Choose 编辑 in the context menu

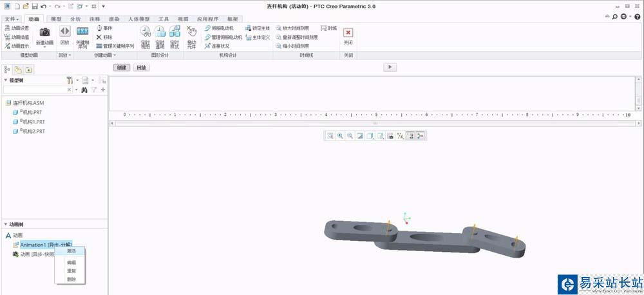pos(71,263)
